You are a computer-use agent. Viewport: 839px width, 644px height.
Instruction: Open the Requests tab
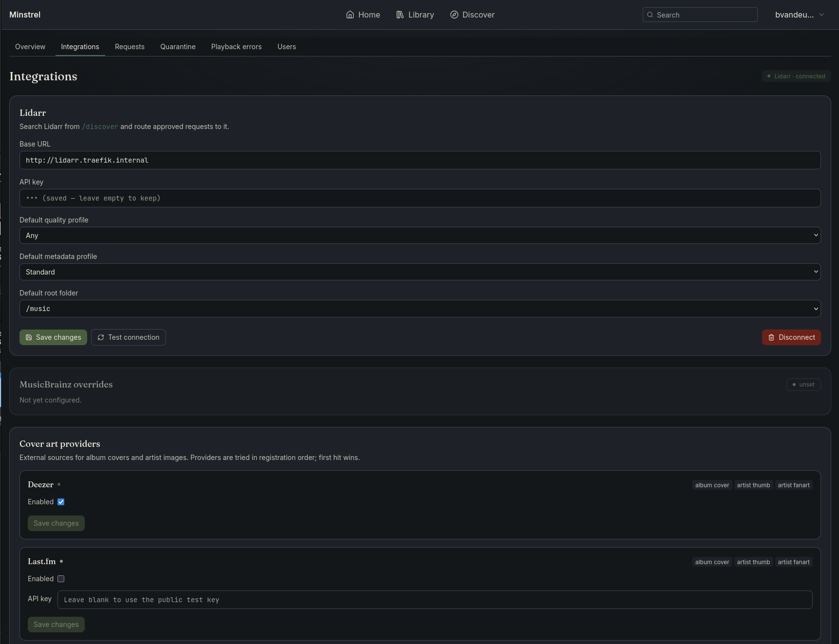click(130, 47)
